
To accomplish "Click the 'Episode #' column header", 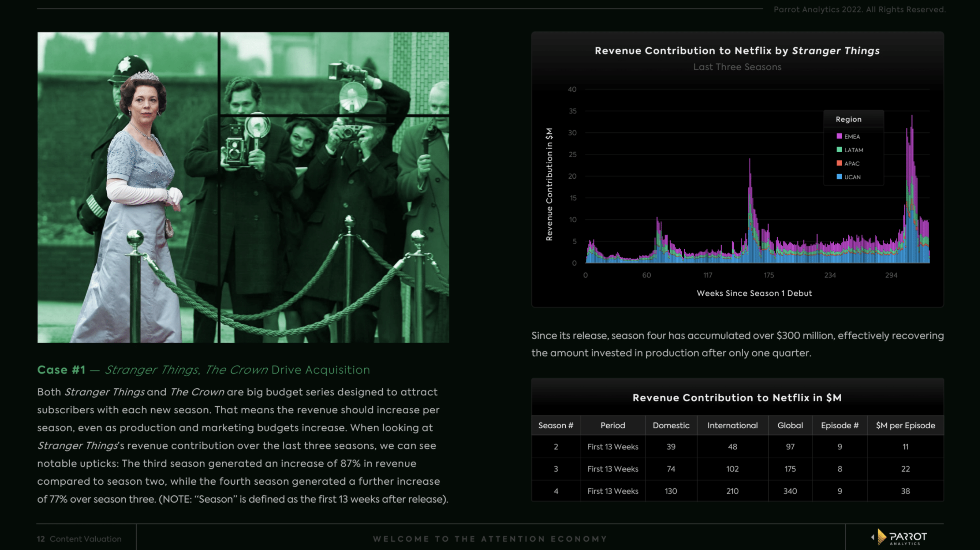I will point(840,425).
